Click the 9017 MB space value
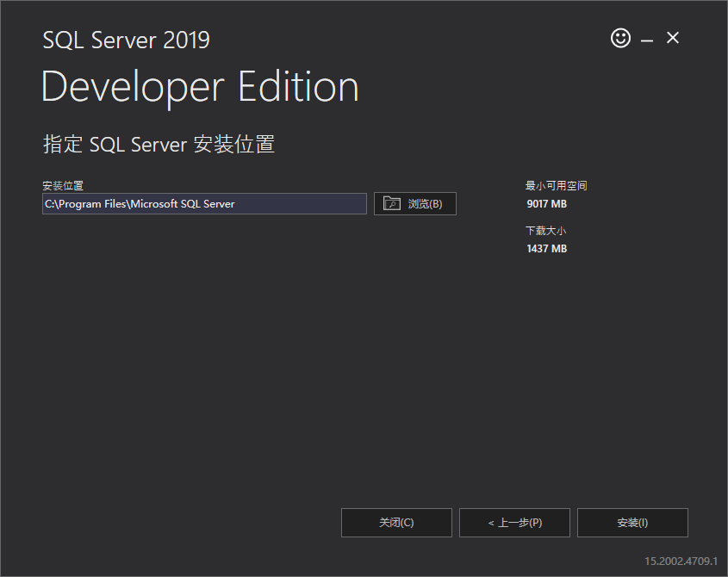 tap(546, 204)
